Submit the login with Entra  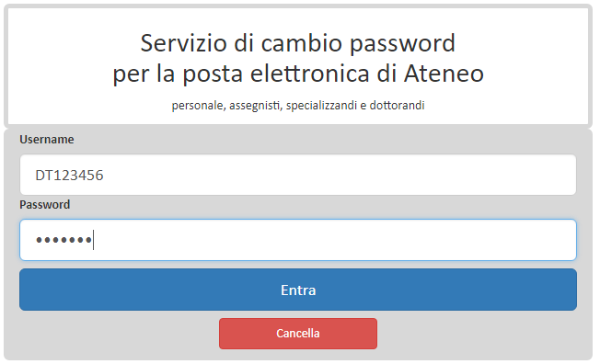point(298,290)
